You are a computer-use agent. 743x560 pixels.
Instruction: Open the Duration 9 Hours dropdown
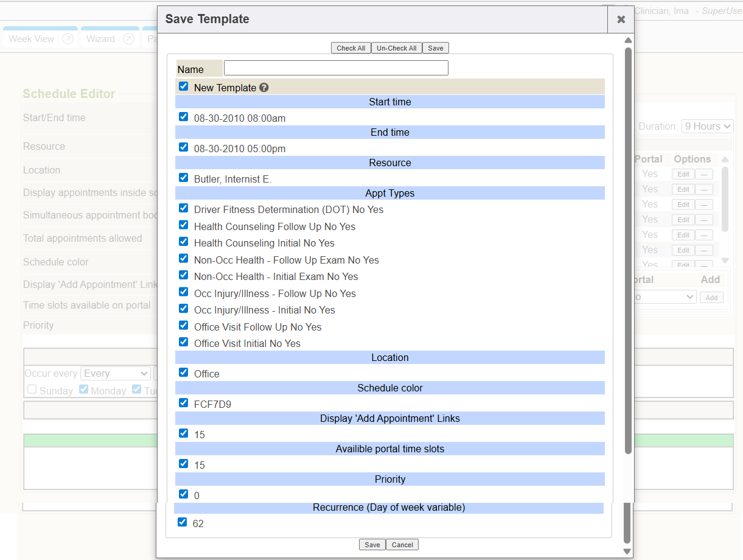707,127
